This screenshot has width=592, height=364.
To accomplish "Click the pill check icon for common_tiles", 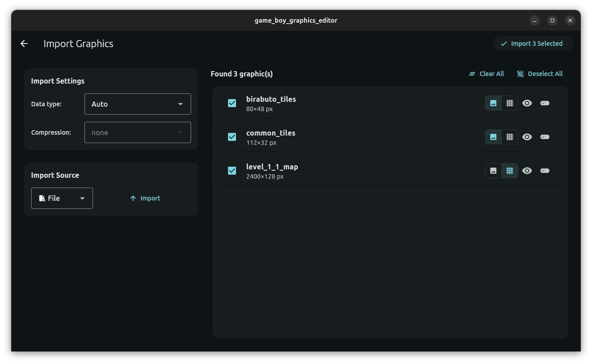I will coord(545,137).
